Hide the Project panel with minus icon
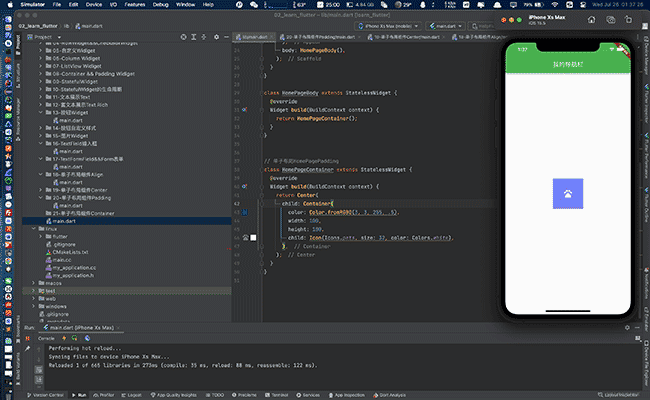650x400 pixels. 226,37
